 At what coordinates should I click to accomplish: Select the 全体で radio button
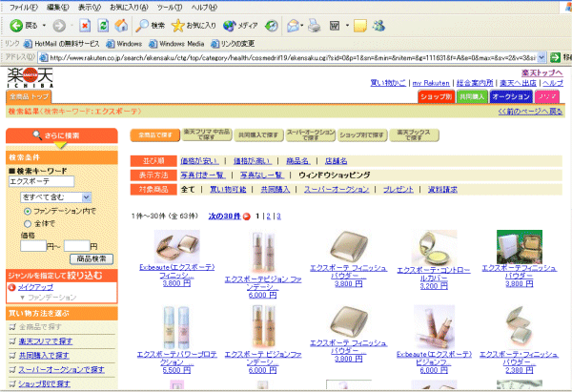28,224
